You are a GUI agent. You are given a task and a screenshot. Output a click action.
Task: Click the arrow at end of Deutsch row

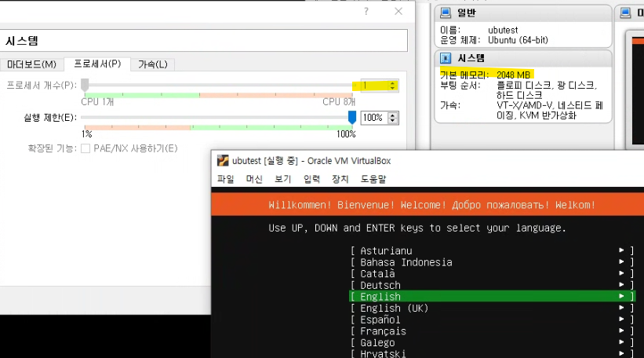(x=621, y=284)
